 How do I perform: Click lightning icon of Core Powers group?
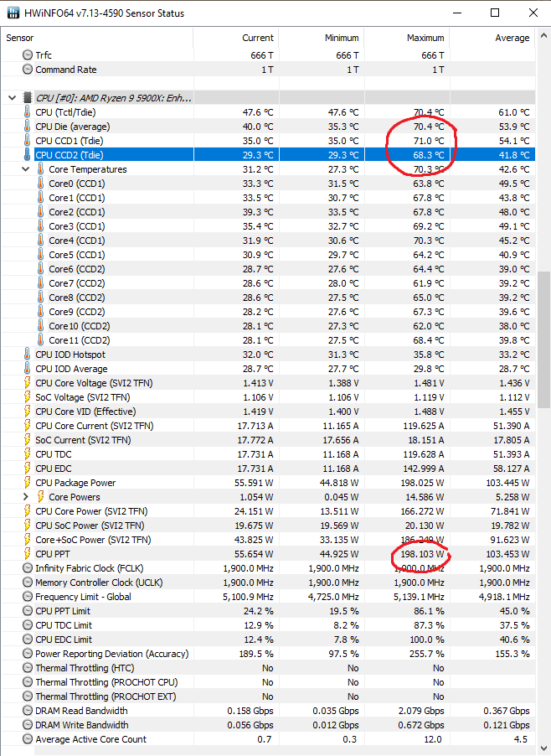(x=41, y=497)
